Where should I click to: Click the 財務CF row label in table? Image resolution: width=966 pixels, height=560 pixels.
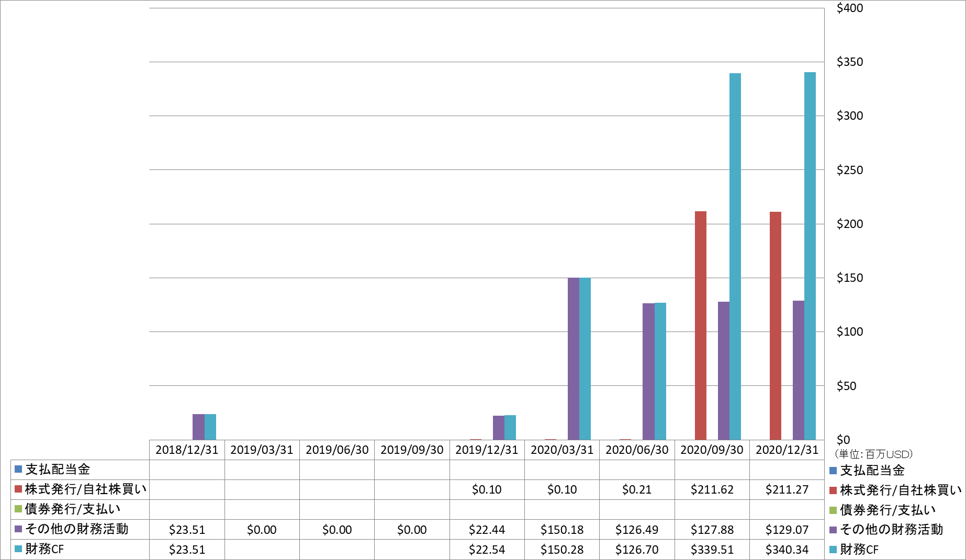pyautogui.click(x=44, y=548)
